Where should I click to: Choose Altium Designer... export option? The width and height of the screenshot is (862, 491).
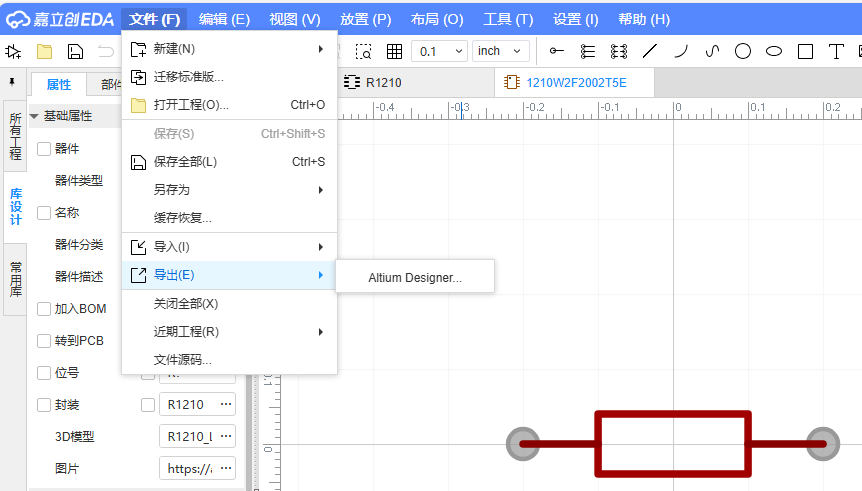[415, 278]
